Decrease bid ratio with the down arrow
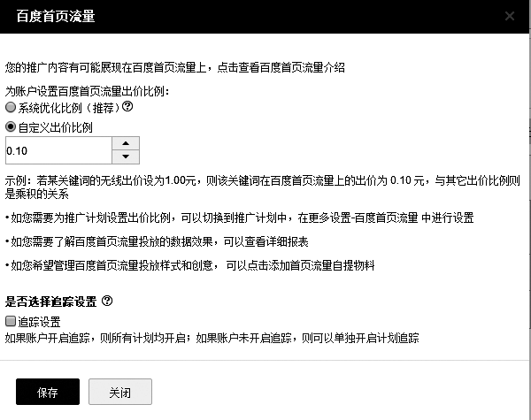The height and width of the screenshot is (420, 531). point(126,157)
